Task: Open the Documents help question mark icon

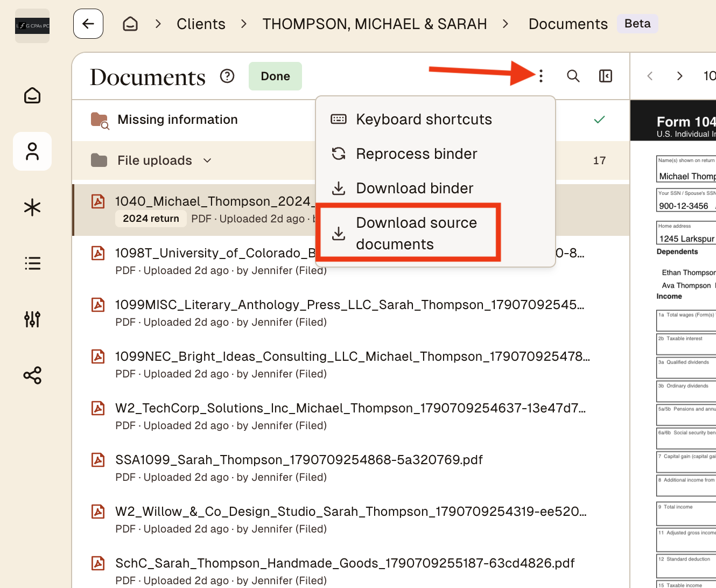Action: pos(227,76)
